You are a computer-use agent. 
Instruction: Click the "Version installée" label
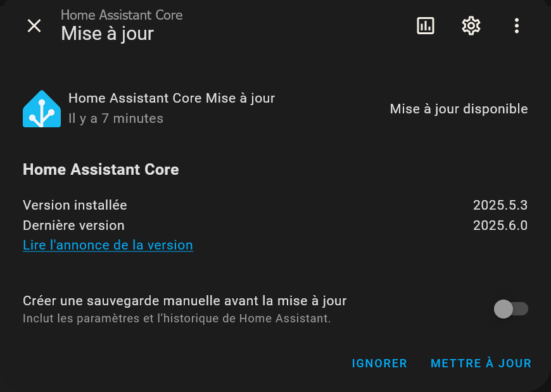75,205
